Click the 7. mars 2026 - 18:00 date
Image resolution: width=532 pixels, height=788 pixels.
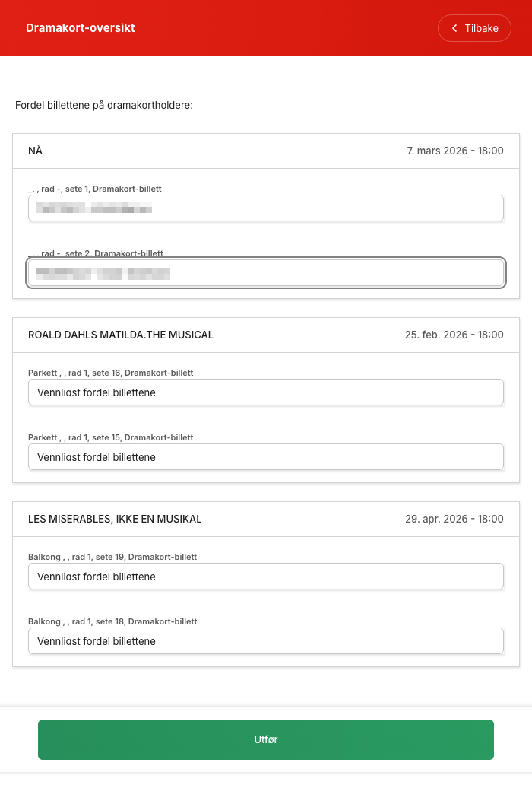(455, 151)
